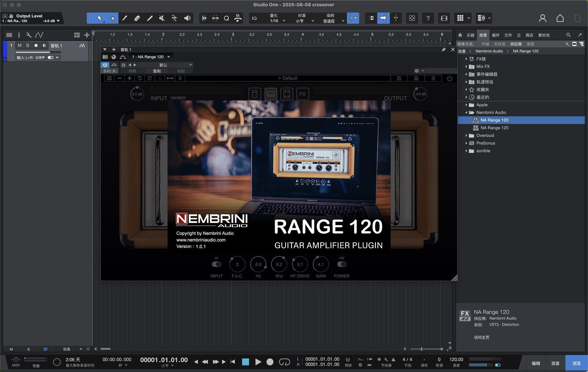Screen dimensions: 588x372
Task: Undo in plugin preset bar
Action: pyautogui.click(x=139, y=78)
